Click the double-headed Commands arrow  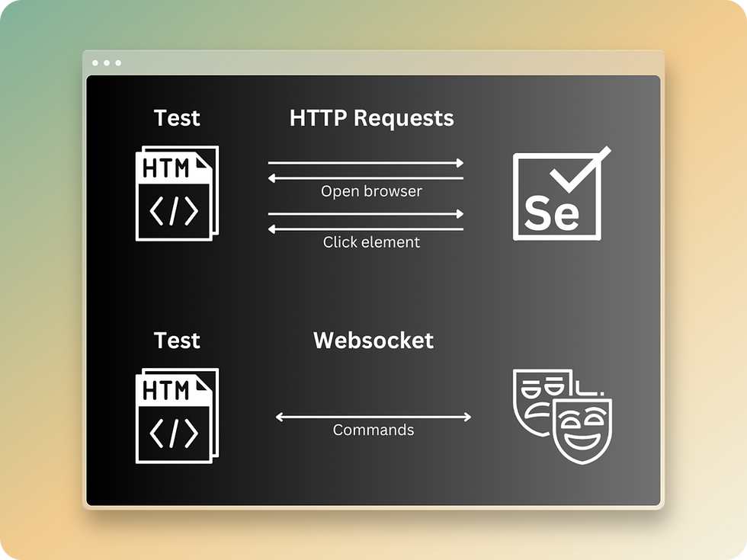coord(373,418)
